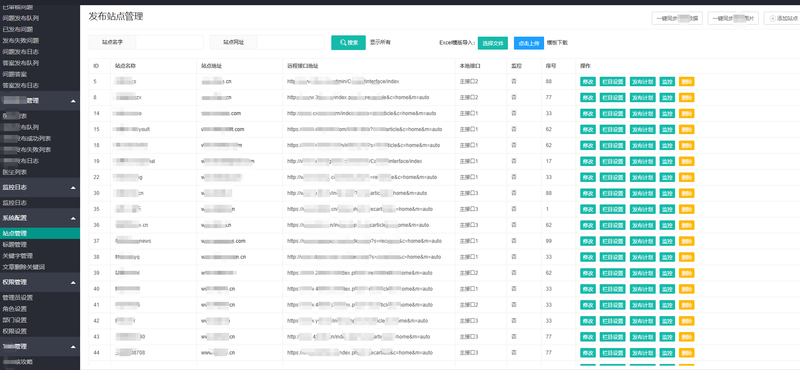Screen dimensions: 800x370
Task: Focus the 站点网址 search input
Action: 290,42
